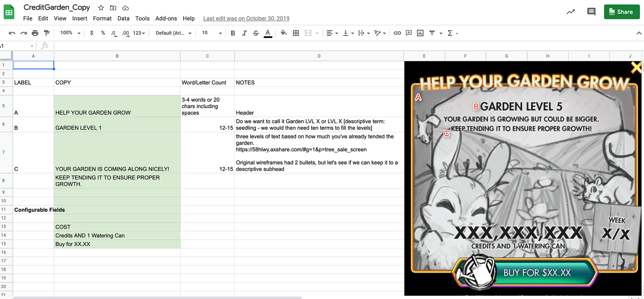This screenshot has width=644, height=299.
Task: Click the garden mockup image
Action: [x=523, y=178]
